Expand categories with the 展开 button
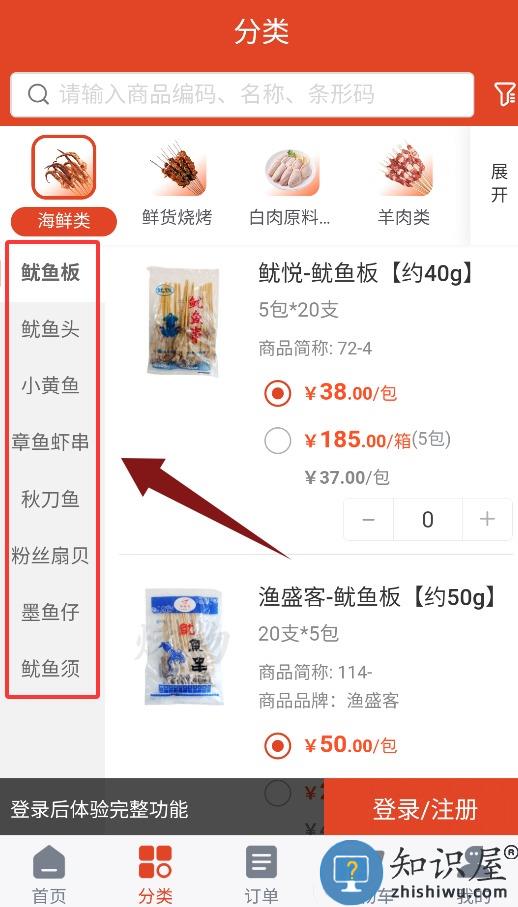Viewport: 518px width, 907px height. click(x=499, y=183)
